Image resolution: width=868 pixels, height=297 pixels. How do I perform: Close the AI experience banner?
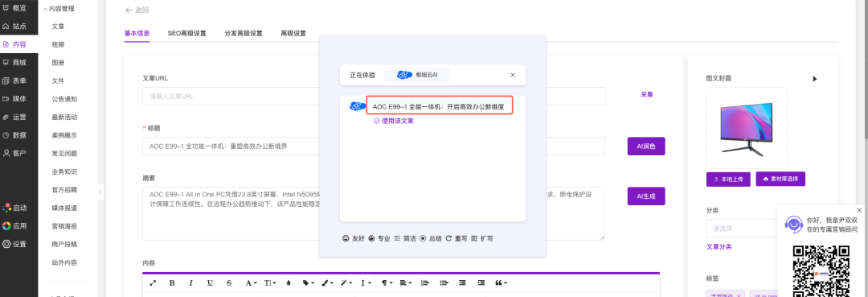pyautogui.click(x=513, y=75)
